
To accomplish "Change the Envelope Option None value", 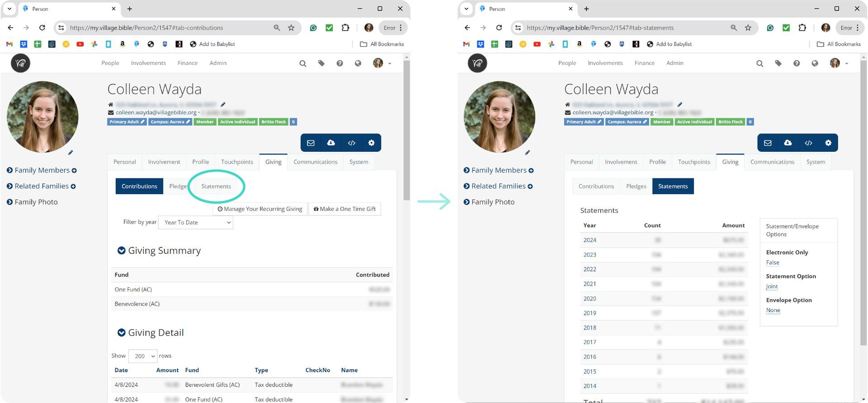I will click(773, 310).
